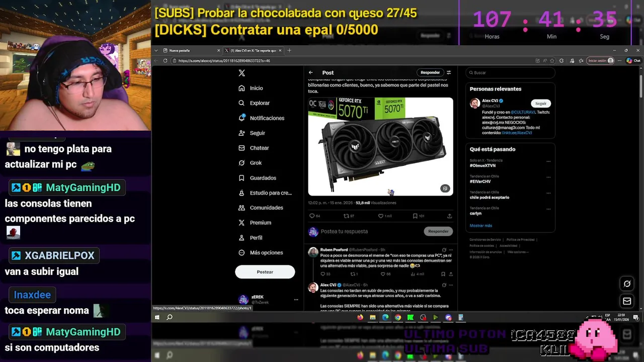Open Estudio para creadores in the sidebar
The image size is (644, 362).
click(x=265, y=193)
